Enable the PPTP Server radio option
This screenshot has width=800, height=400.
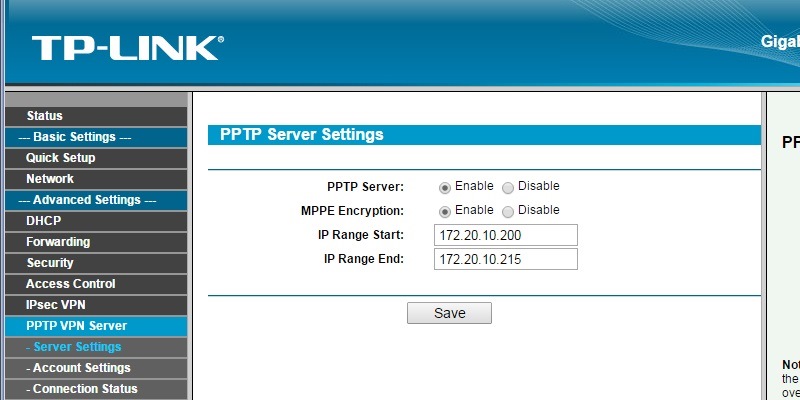click(x=445, y=188)
